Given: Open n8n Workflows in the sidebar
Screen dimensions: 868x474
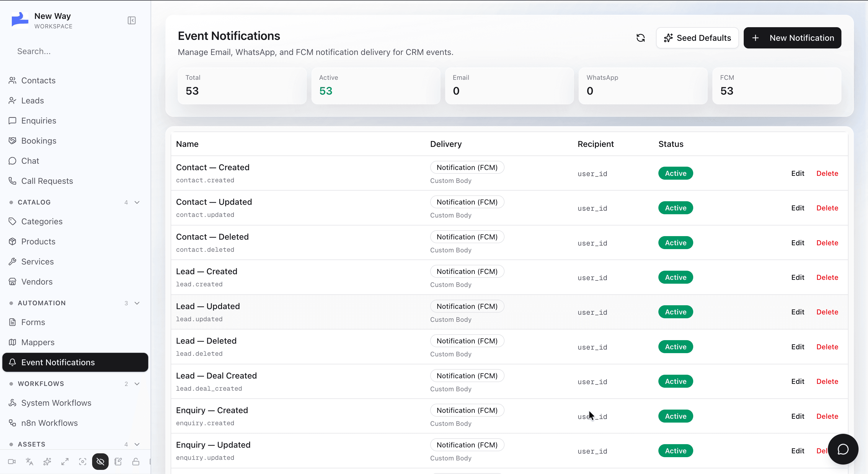Looking at the screenshot, I should click(x=75, y=423).
